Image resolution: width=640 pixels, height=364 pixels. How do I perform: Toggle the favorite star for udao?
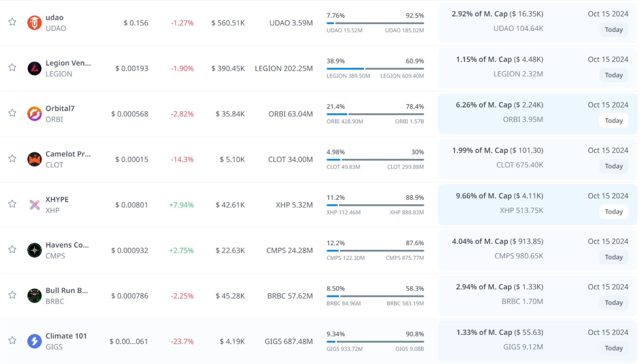click(12, 22)
